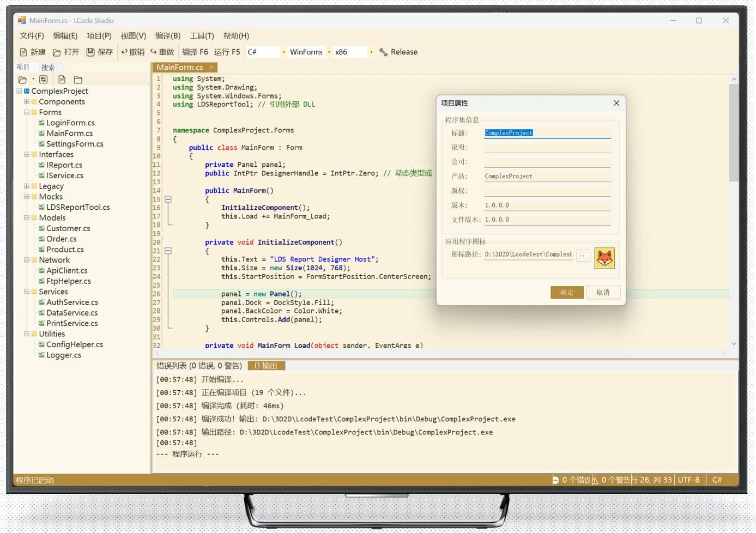This screenshot has width=756, height=533.
Task: Collapse the MainForm() constructor at line 15
Action: 168,199
